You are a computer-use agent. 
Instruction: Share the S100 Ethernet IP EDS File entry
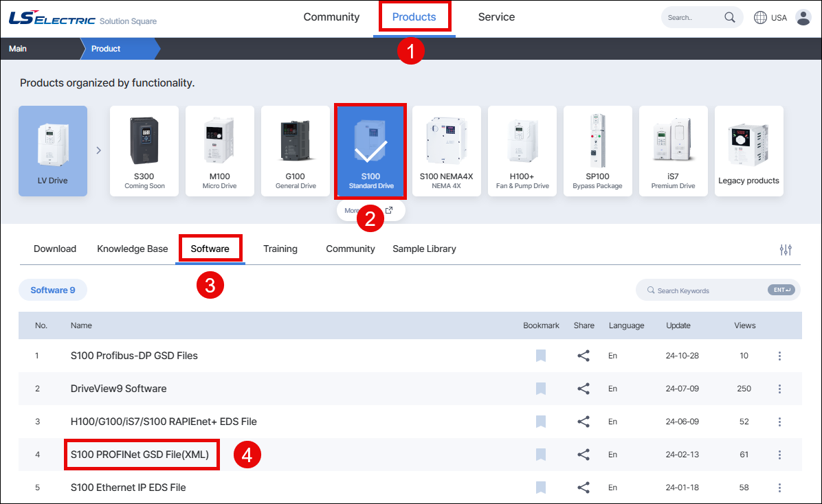click(584, 488)
